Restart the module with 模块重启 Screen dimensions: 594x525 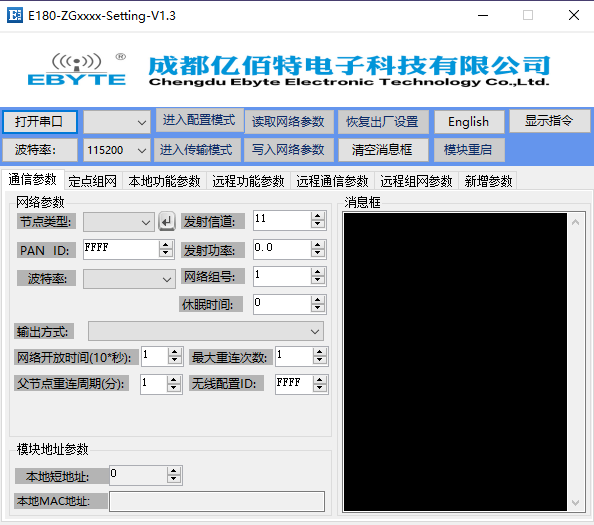(469, 150)
